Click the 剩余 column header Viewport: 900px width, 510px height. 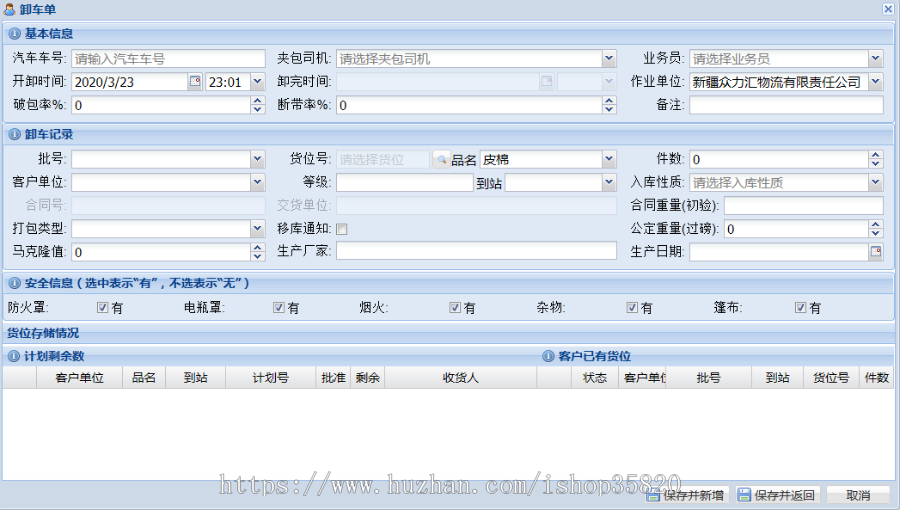[x=367, y=377]
